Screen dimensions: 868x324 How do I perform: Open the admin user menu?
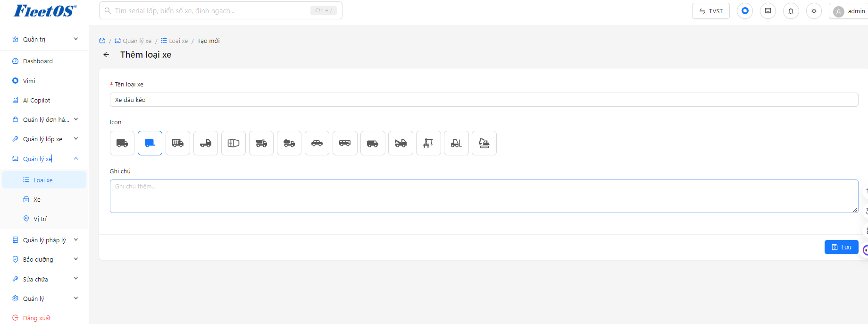(849, 11)
